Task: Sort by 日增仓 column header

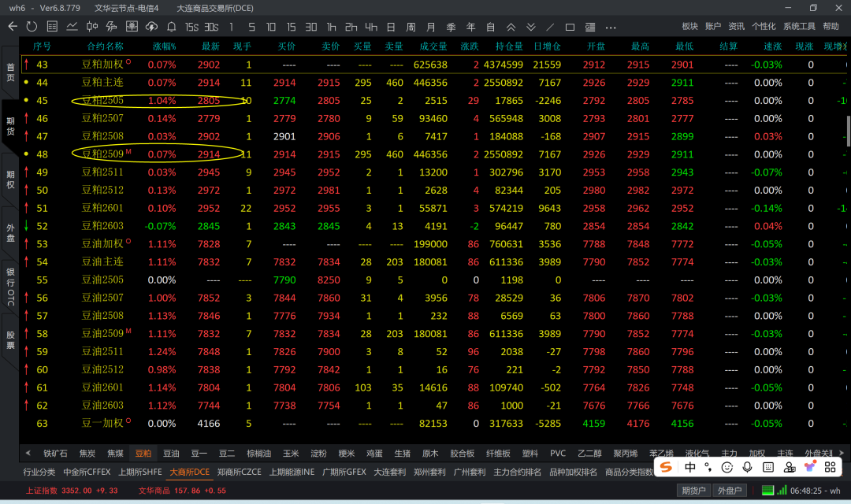Action: point(547,46)
